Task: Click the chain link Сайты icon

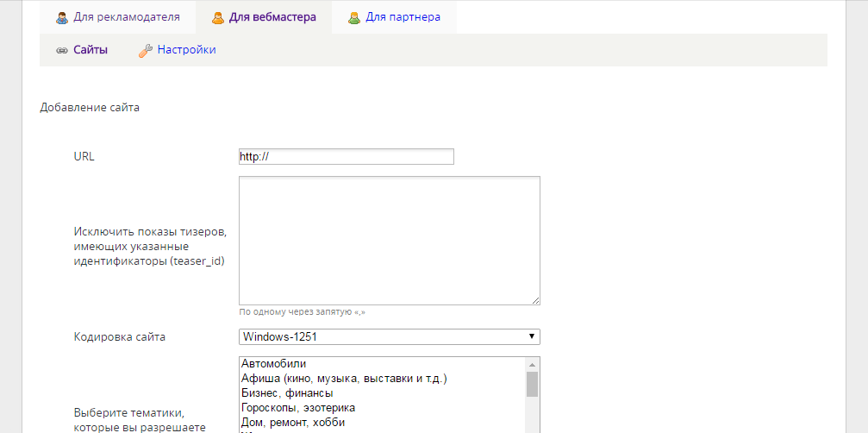Action: (62, 50)
